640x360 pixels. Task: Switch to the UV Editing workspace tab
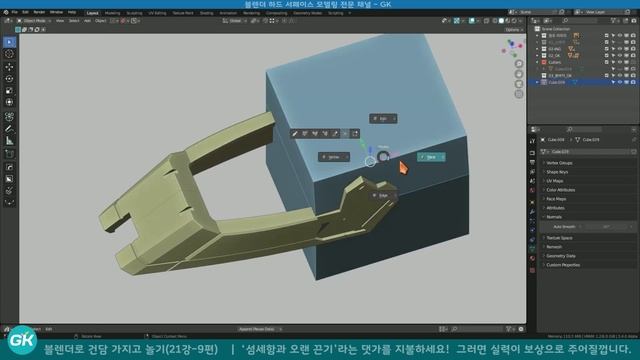(x=157, y=13)
